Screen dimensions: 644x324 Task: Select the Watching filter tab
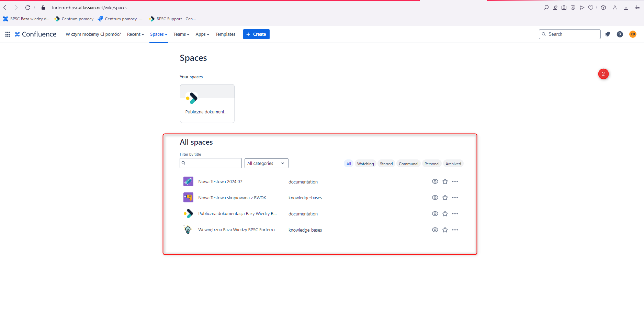click(365, 164)
